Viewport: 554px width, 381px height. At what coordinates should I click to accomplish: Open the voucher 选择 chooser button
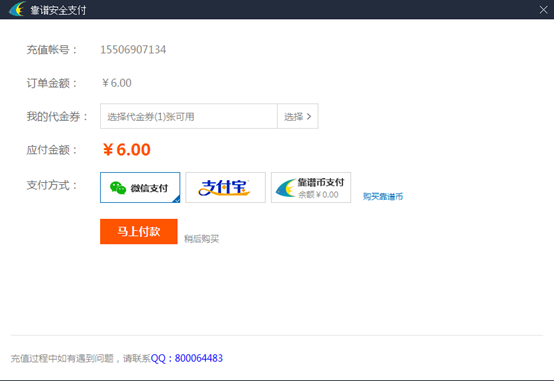click(298, 116)
